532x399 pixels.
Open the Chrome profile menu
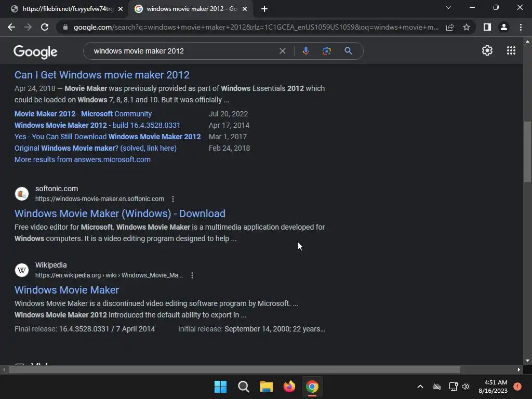pyautogui.click(x=504, y=27)
